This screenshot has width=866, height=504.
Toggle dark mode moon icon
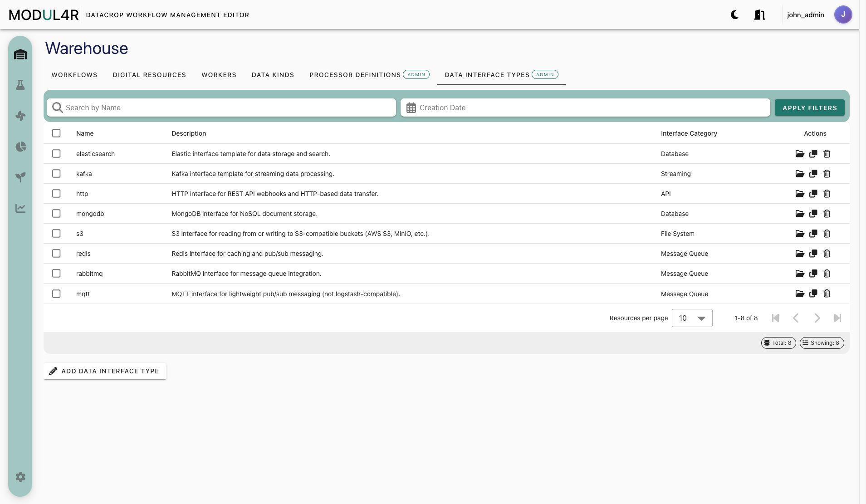click(735, 15)
